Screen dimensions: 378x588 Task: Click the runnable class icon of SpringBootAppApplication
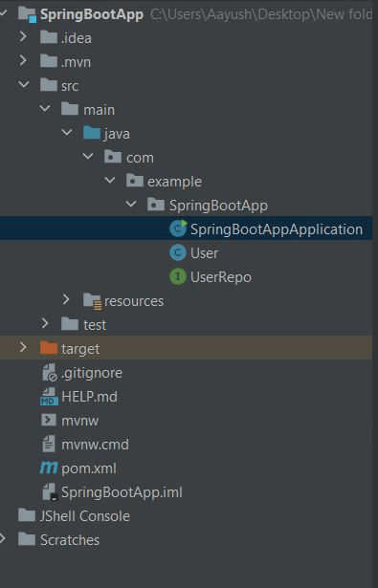[x=178, y=229]
